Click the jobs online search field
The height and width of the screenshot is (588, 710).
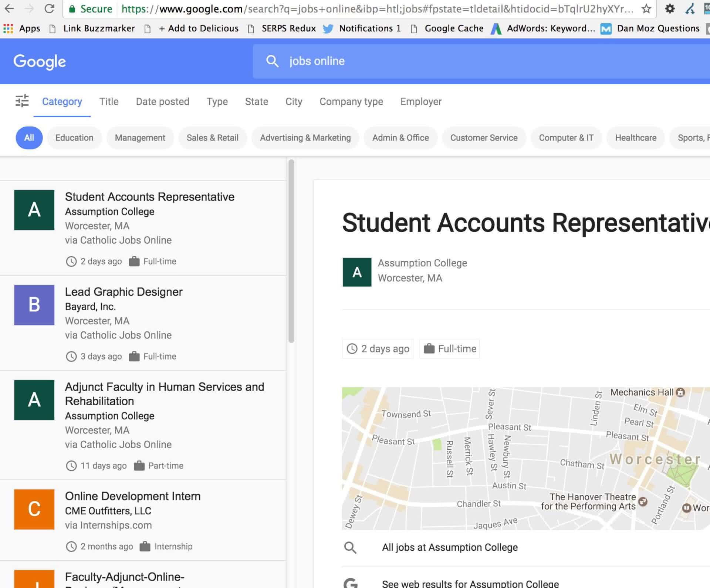click(481, 61)
